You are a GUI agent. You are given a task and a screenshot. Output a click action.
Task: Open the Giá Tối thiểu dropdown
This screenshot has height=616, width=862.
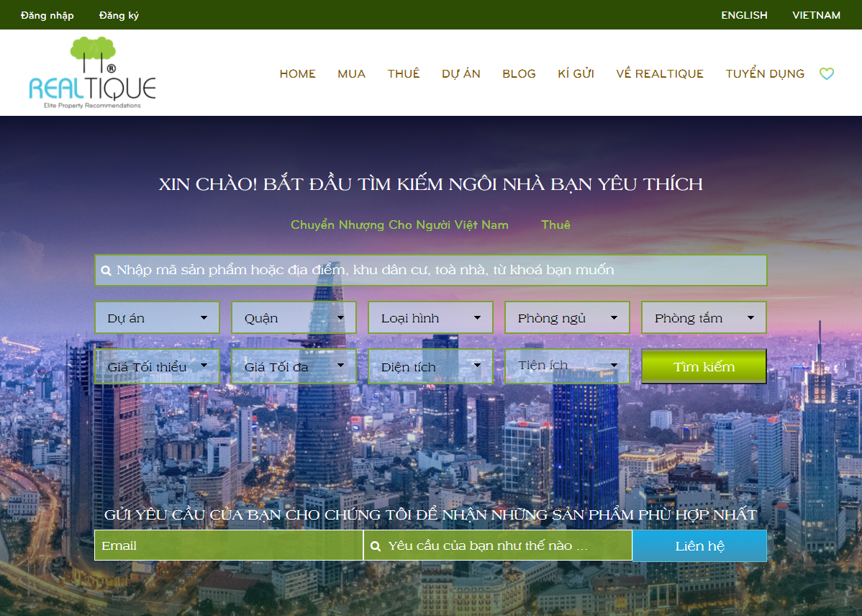158,366
